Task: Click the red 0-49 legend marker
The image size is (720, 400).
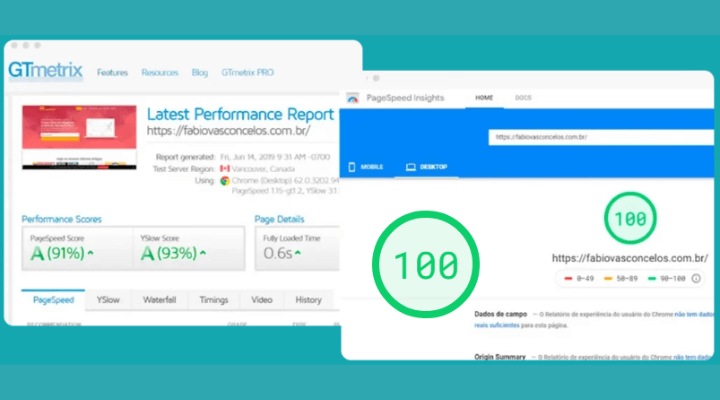Action: coord(568,278)
